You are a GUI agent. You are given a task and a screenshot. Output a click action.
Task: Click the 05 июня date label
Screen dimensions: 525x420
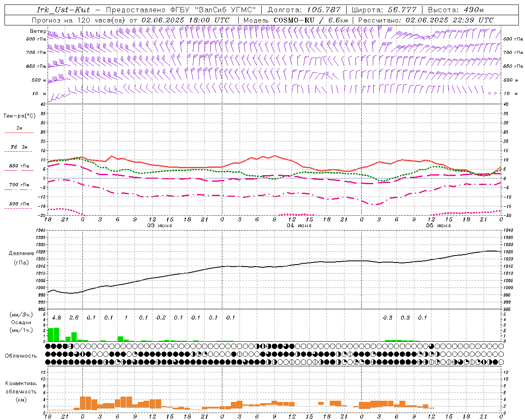(438, 226)
